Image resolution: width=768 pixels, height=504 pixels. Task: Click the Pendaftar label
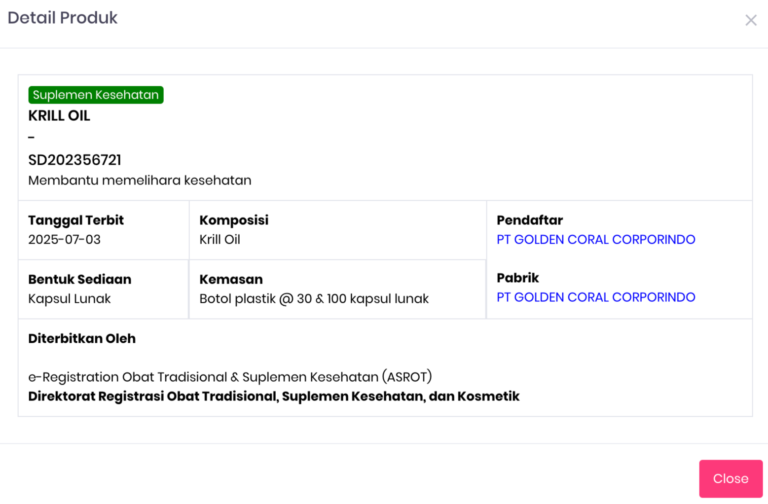[x=530, y=220]
